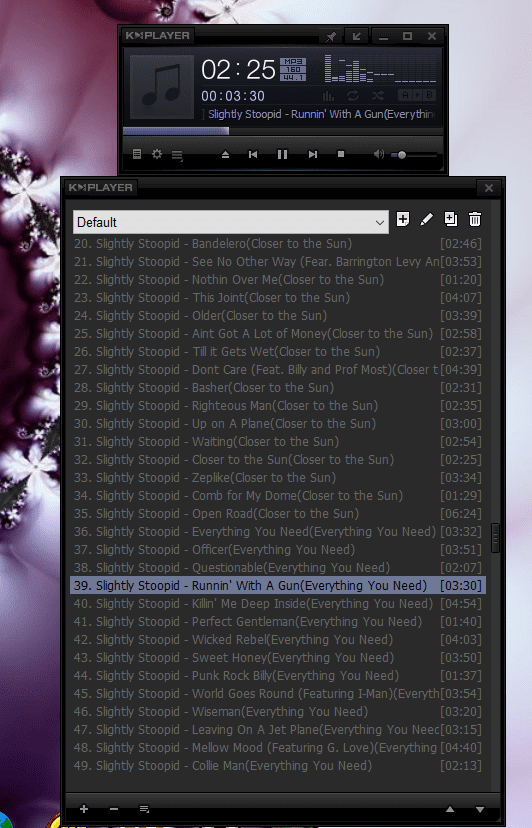
Task: Stop playback with the stop button
Action: (x=341, y=154)
